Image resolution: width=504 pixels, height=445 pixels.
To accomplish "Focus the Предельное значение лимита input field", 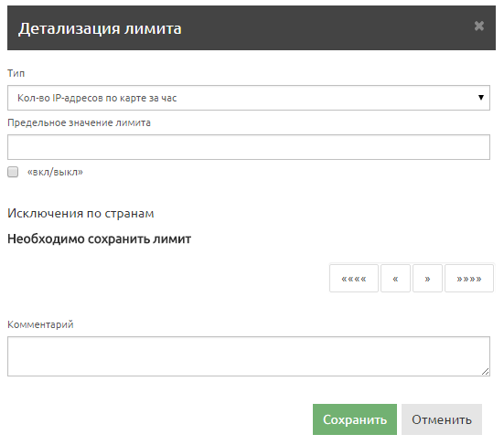I will pyautogui.click(x=249, y=147).
